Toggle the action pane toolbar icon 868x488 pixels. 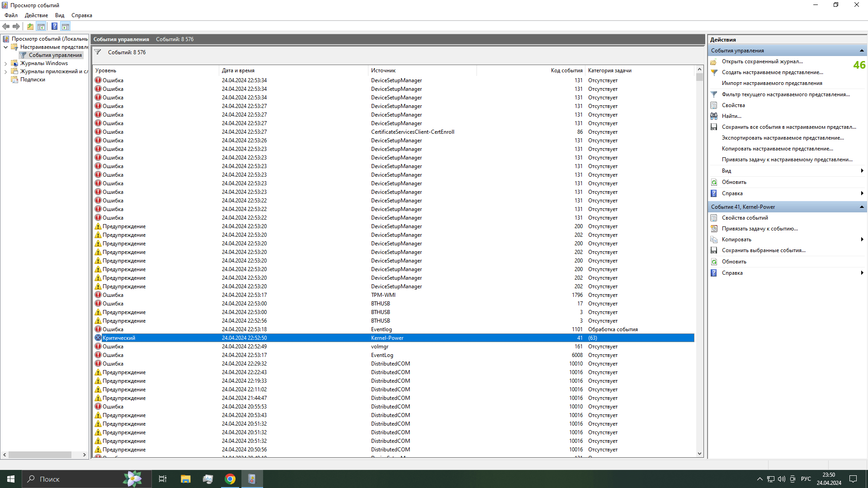pos(66,26)
